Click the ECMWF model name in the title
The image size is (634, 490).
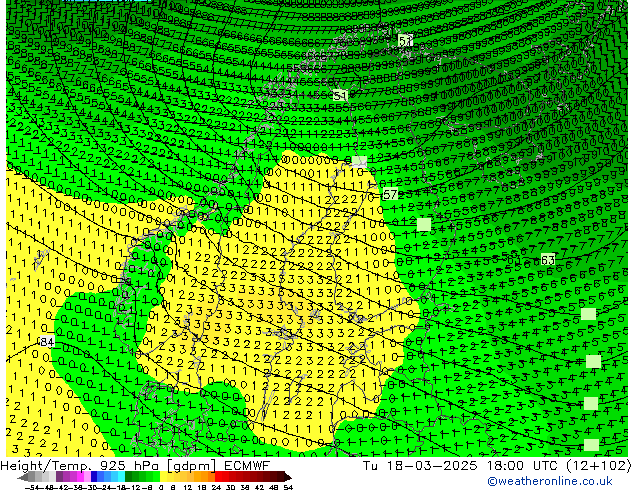tap(247, 466)
